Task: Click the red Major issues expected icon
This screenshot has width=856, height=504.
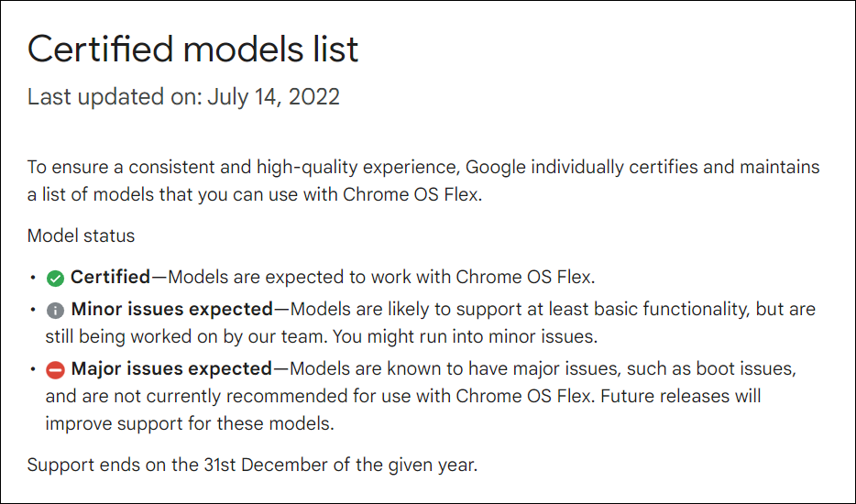Action: (55, 370)
